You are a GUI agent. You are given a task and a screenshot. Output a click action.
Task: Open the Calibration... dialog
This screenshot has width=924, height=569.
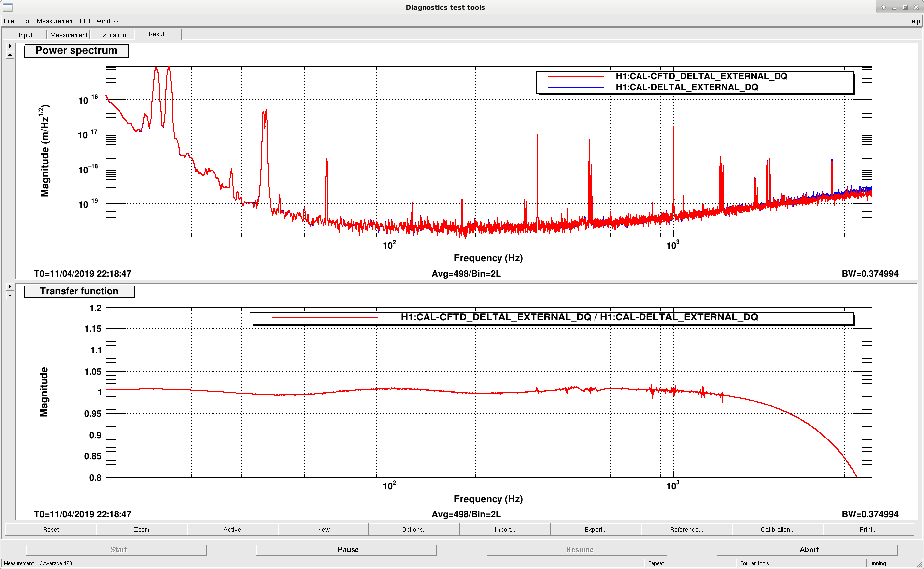(x=778, y=529)
